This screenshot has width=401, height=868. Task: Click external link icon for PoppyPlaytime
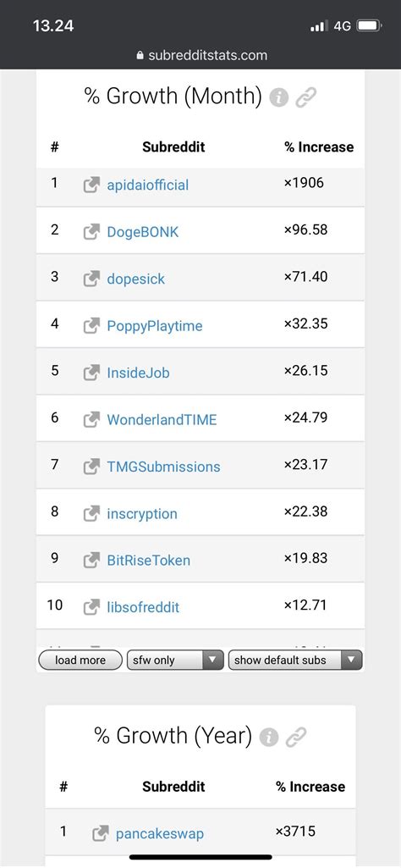click(x=91, y=325)
